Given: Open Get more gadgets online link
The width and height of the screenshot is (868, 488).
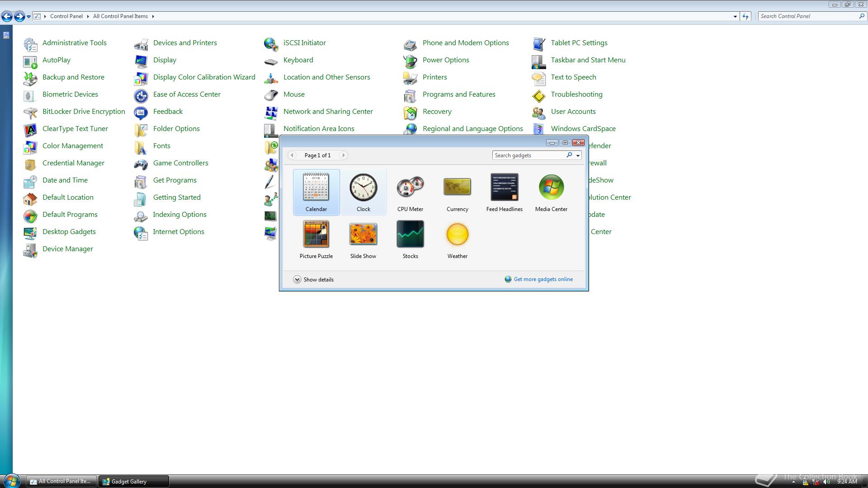Looking at the screenshot, I should point(543,279).
